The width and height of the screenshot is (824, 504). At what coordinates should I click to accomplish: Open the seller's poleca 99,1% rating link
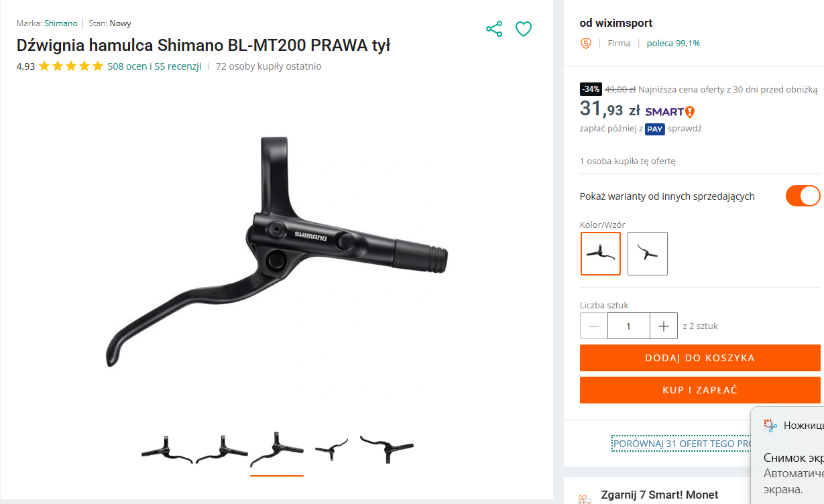click(x=673, y=44)
